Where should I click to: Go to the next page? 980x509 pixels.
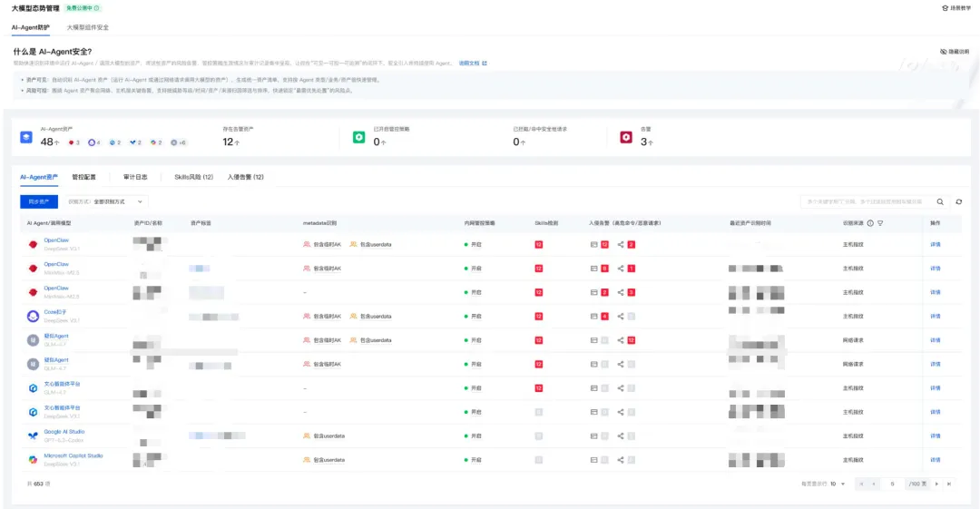pyautogui.click(x=936, y=484)
